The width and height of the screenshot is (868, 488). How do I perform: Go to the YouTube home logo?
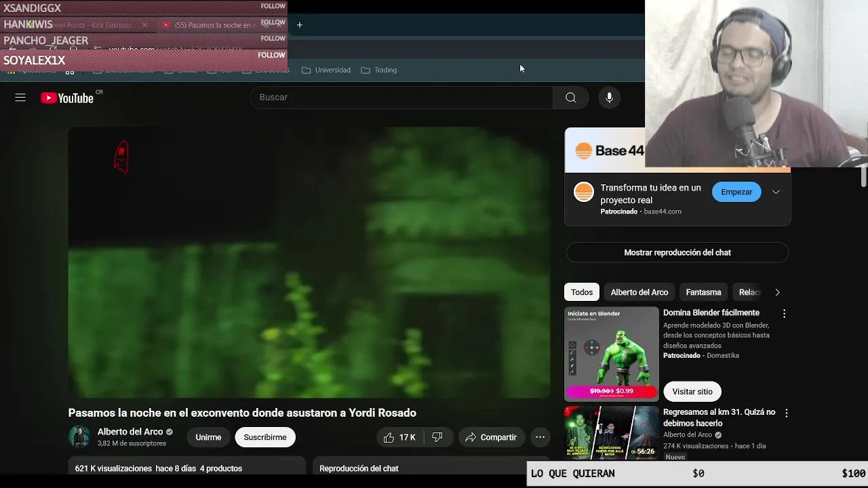click(67, 98)
